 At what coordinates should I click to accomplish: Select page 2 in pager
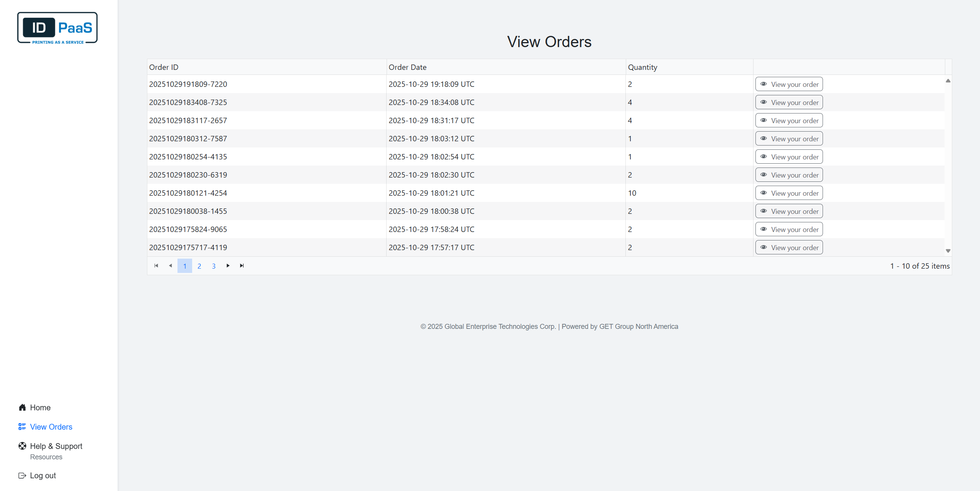point(199,266)
